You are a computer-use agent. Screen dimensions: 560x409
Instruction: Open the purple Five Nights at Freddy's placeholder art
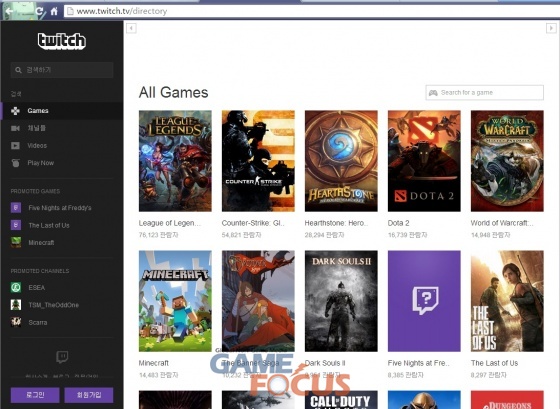424,301
